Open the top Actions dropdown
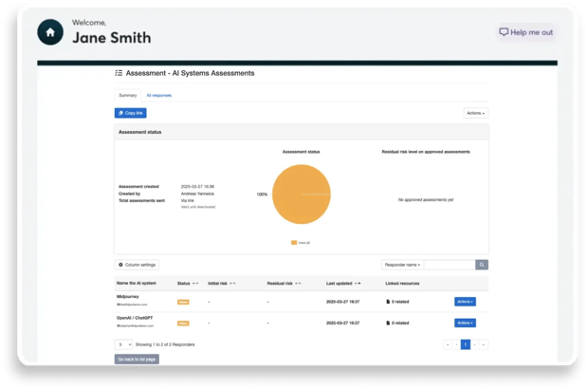The image size is (588, 389). tap(475, 113)
